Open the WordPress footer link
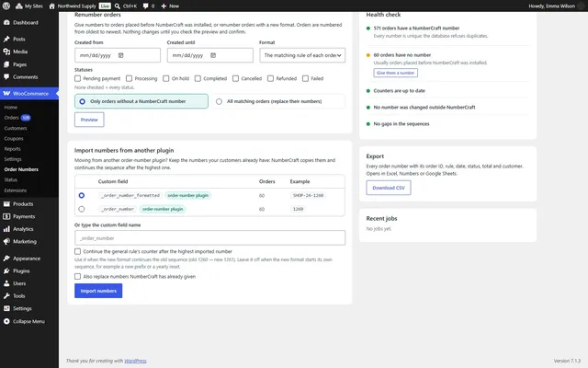This screenshot has height=368, width=588. click(135, 361)
